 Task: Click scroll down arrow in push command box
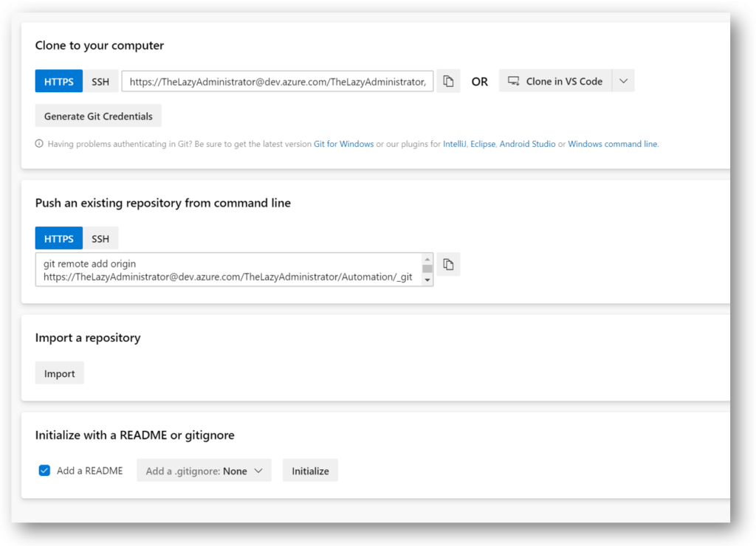coord(427,280)
